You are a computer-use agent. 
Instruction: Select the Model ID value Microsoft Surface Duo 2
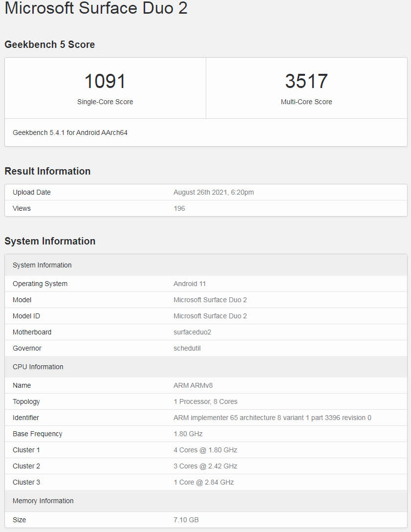click(x=210, y=316)
